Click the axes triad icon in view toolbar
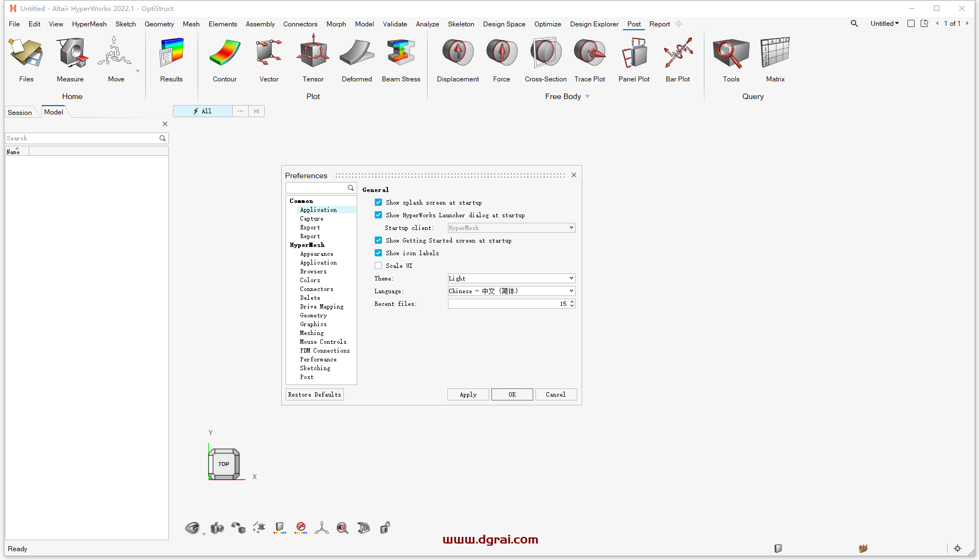 pos(321,528)
